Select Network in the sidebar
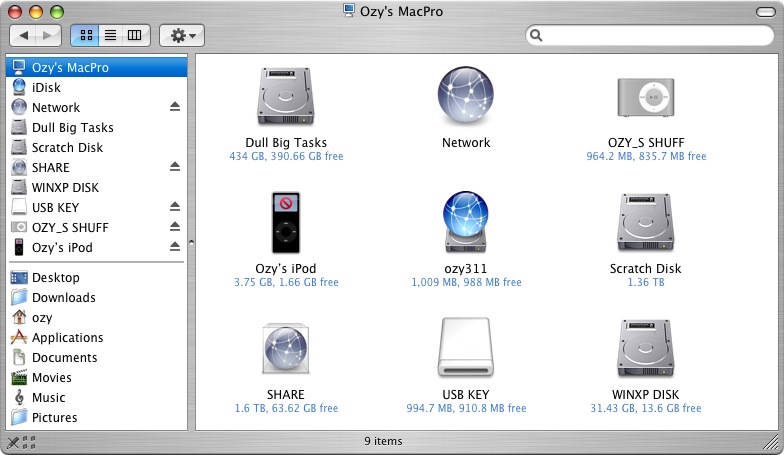The image size is (784, 455). (x=97, y=107)
